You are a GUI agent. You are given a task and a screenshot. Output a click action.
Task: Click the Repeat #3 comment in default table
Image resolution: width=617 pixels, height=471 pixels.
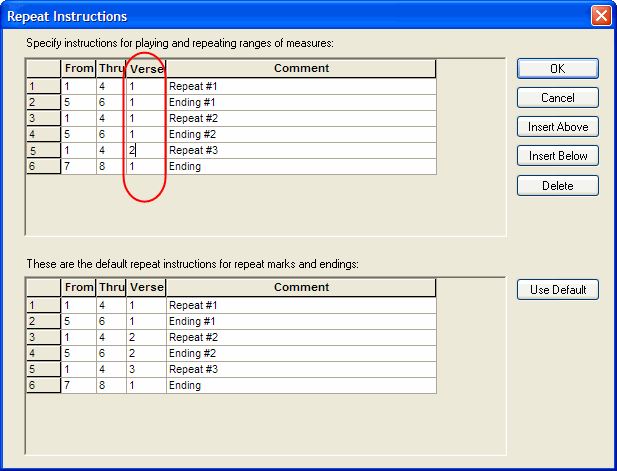pos(301,369)
